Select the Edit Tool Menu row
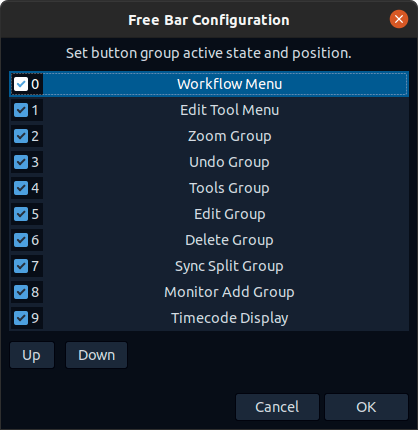This screenshot has width=418, height=430. pos(209,110)
